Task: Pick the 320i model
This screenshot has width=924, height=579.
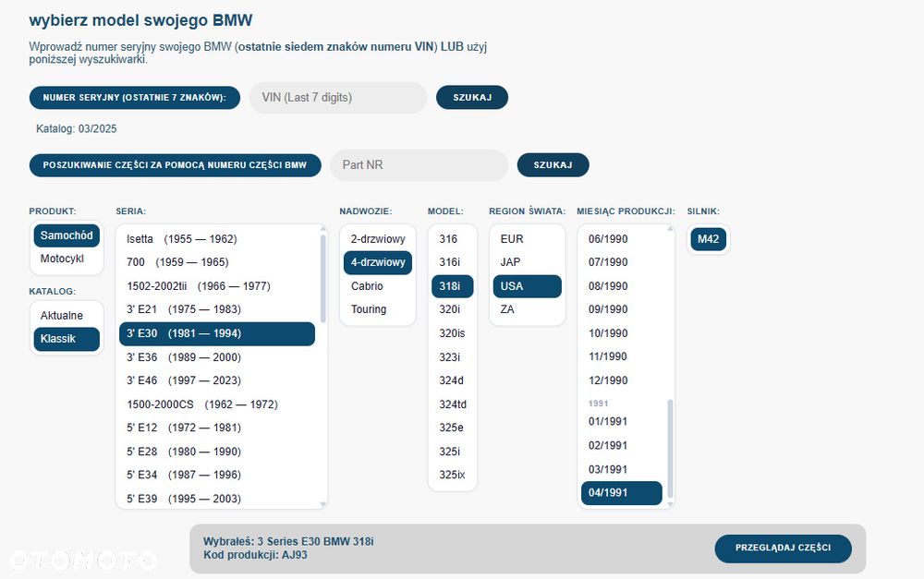Action: click(452, 309)
